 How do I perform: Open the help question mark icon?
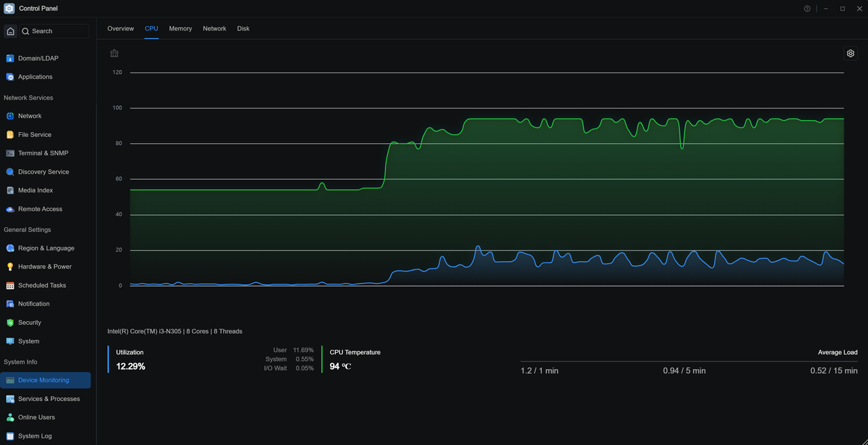pos(807,9)
